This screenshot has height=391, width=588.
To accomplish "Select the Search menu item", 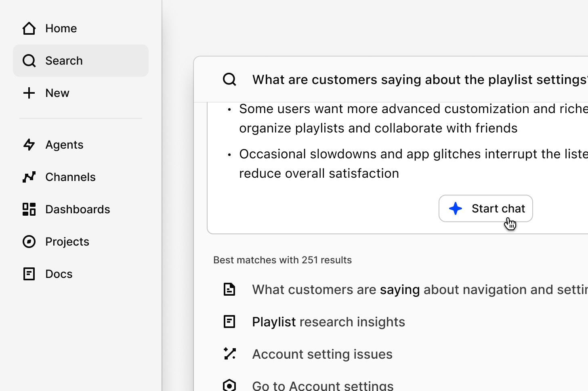I will [81, 61].
